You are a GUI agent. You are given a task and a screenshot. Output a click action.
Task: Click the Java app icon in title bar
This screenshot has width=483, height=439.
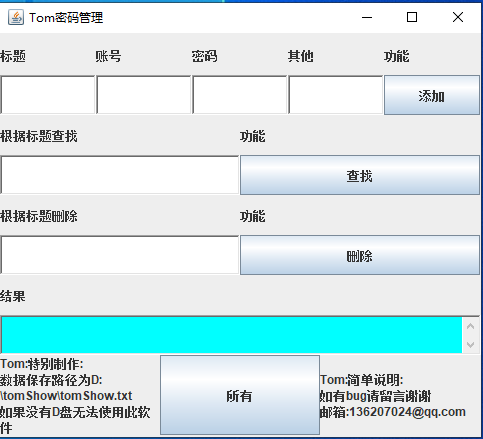click(x=16, y=17)
